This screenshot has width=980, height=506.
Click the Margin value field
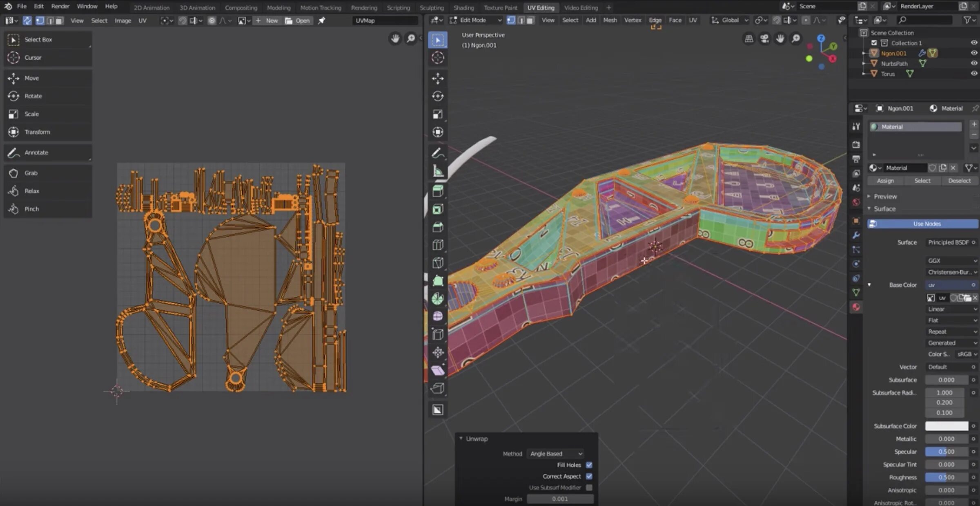559,499
